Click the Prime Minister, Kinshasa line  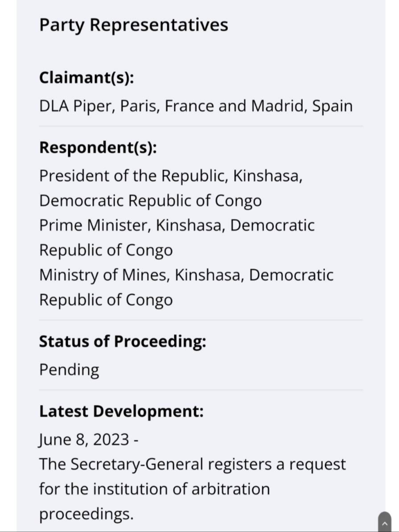(x=177, y=226)
